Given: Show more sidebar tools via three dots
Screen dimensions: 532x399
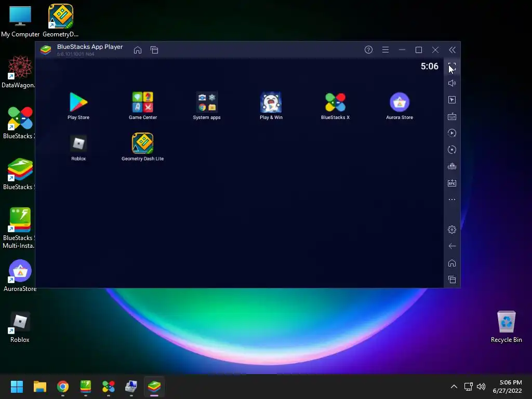Looking at the screenshot, I should point(451,199).
